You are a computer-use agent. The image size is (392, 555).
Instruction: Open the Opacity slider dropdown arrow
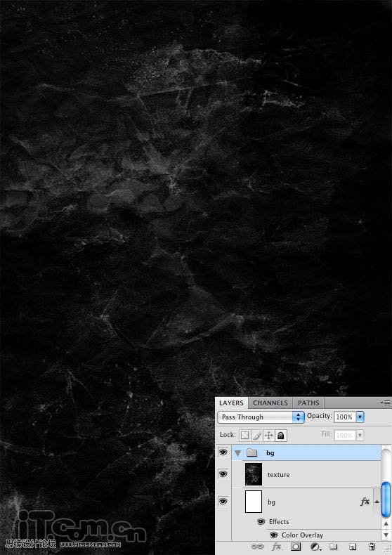tap(360, 417)
